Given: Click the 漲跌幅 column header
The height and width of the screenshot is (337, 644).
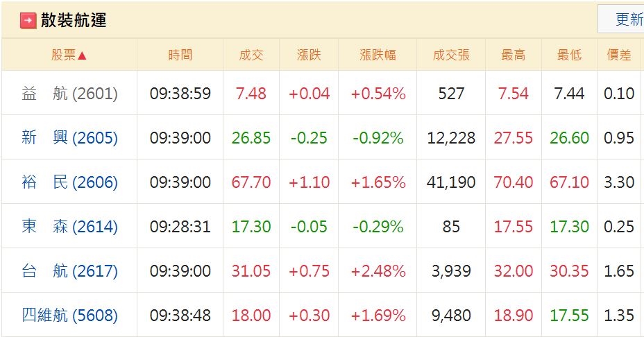Looking at the screenshot, I should point(378,55).
